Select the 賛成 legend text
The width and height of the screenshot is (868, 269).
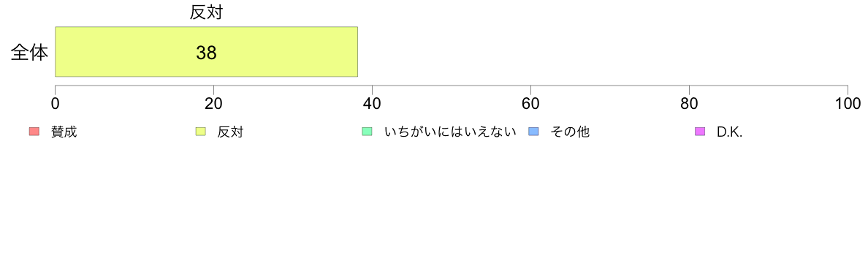(64, 132)
